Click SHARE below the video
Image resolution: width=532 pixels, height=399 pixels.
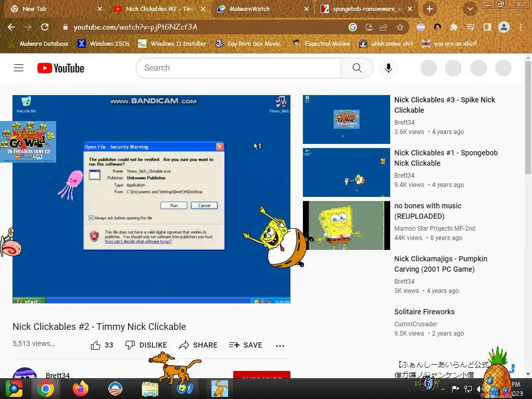point(198,345)
